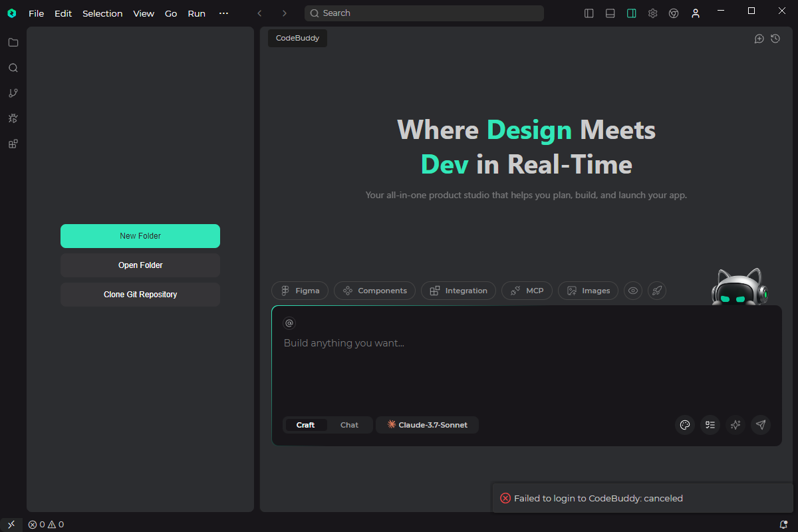The width and height of the screenshot is (798, 532).
Task: Open the account profile icon
Action: click(x=696, y=13)
